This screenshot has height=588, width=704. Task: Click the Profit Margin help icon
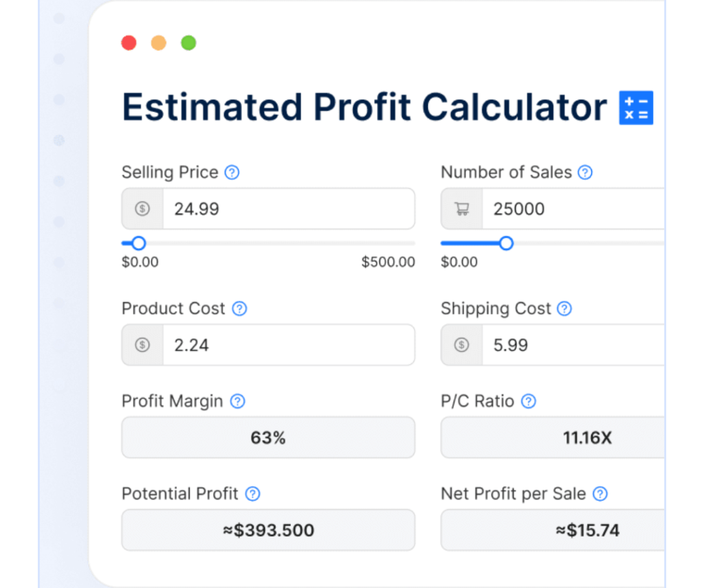(x=237, y=401)
